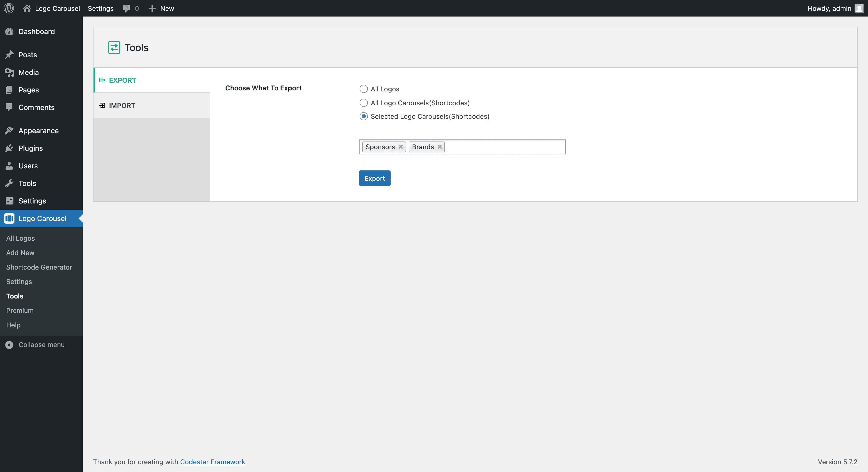868x472 pixels.
Task: Expand the Logo Carousel menu item
Action: coord(42,218)
